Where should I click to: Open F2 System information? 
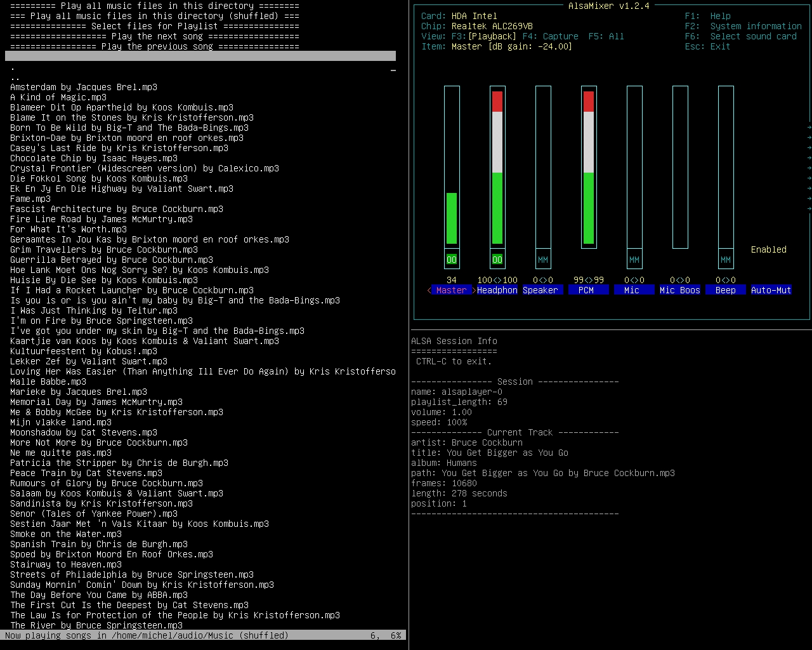743,26
